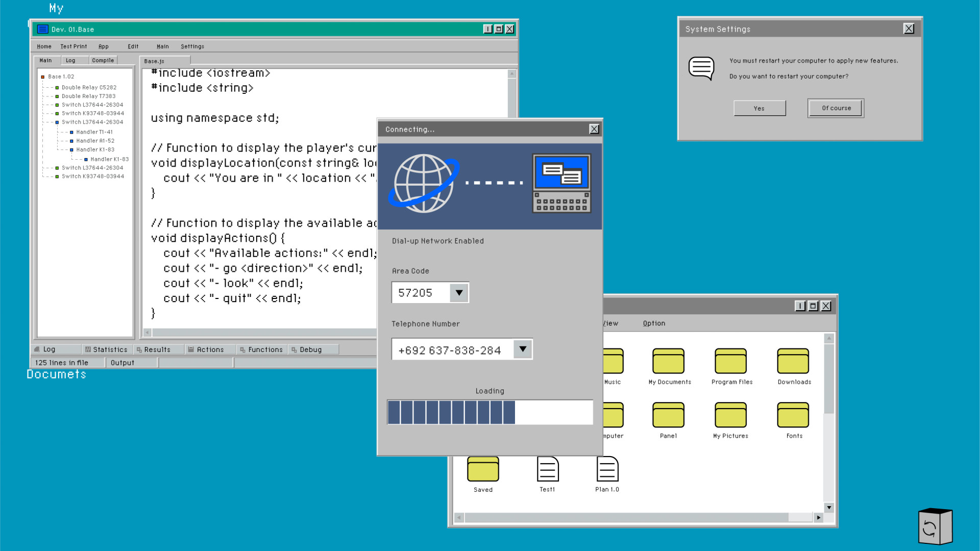Viewport: 980px width, 551px height.
Task: Open the Test Print menu
Action: (73, 46)
